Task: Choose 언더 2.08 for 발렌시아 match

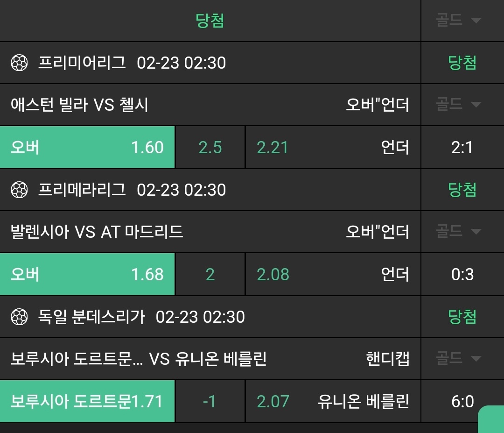Action: coord(333,274)
